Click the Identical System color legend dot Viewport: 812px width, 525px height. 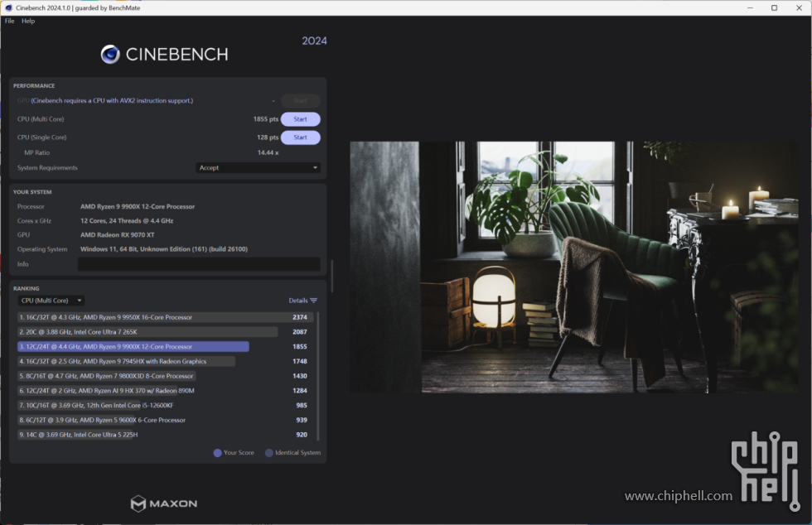point(268,453)
